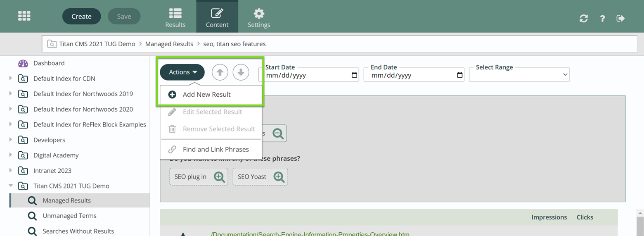644x236 pixels.
Task: Click the Clicks column header
Action: point(585,217)
